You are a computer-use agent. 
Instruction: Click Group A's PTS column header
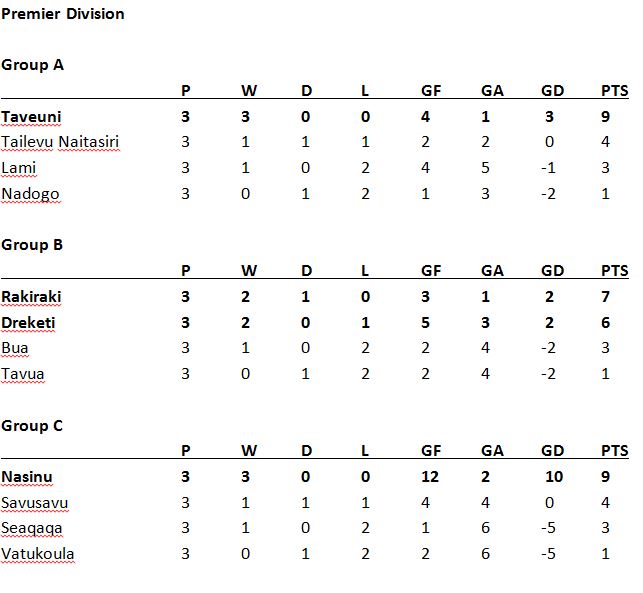point(615,91)
